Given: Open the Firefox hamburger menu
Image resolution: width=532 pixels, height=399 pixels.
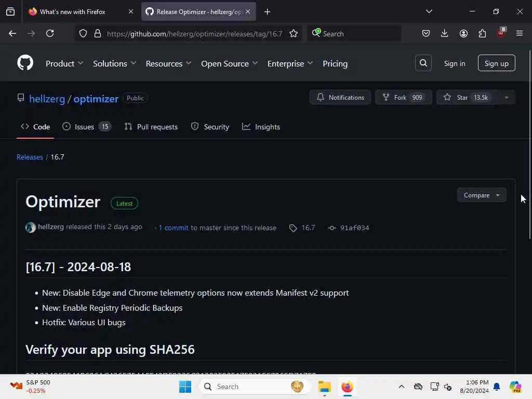Looking at the screenshot, I should tap(520, 34).
